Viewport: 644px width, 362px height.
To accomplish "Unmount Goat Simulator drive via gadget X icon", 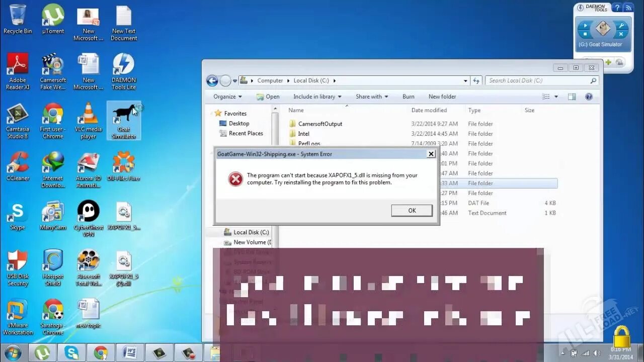I will click(621, 34).
